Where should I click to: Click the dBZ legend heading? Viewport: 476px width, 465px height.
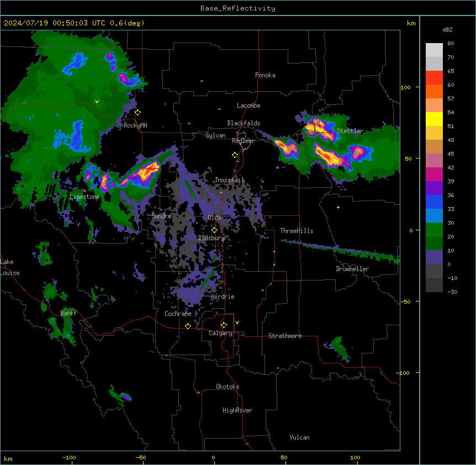click(447, 30)
